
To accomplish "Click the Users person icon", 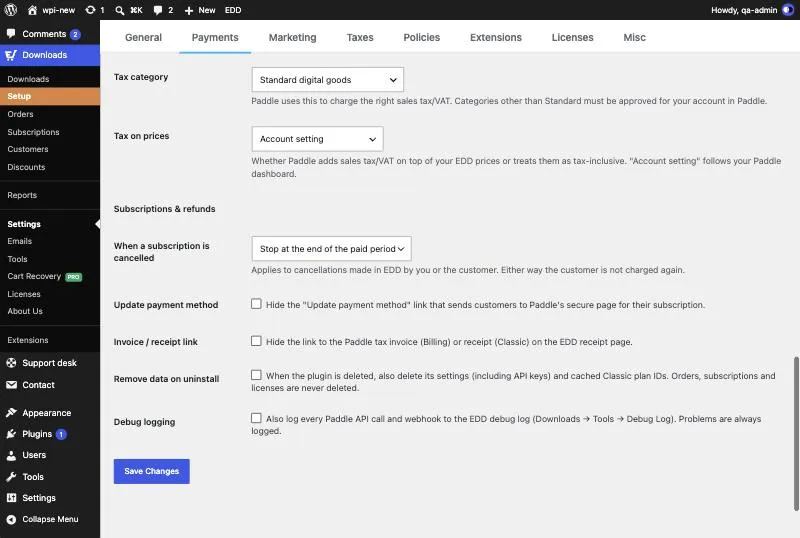I will pos(11,455).
